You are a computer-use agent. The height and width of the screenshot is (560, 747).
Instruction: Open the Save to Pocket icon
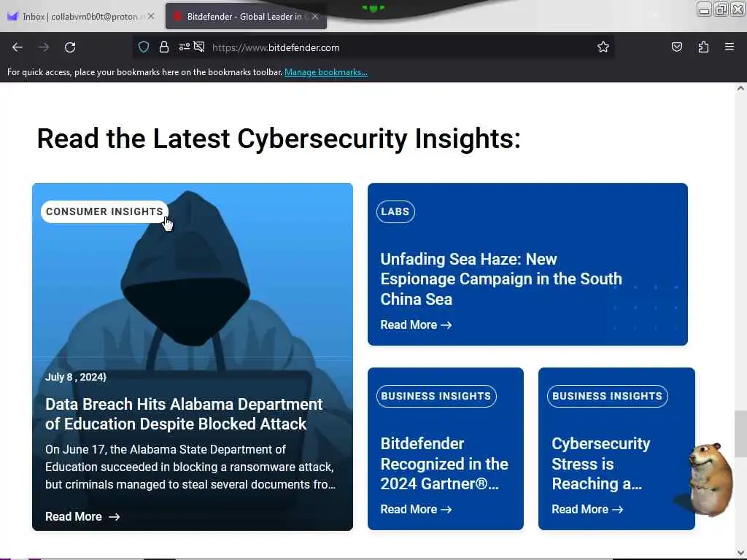click(676, 47)
